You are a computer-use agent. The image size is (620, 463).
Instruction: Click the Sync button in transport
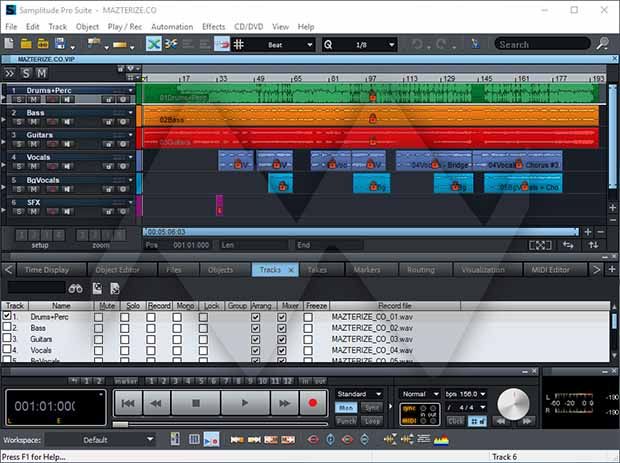click(372, 407)
